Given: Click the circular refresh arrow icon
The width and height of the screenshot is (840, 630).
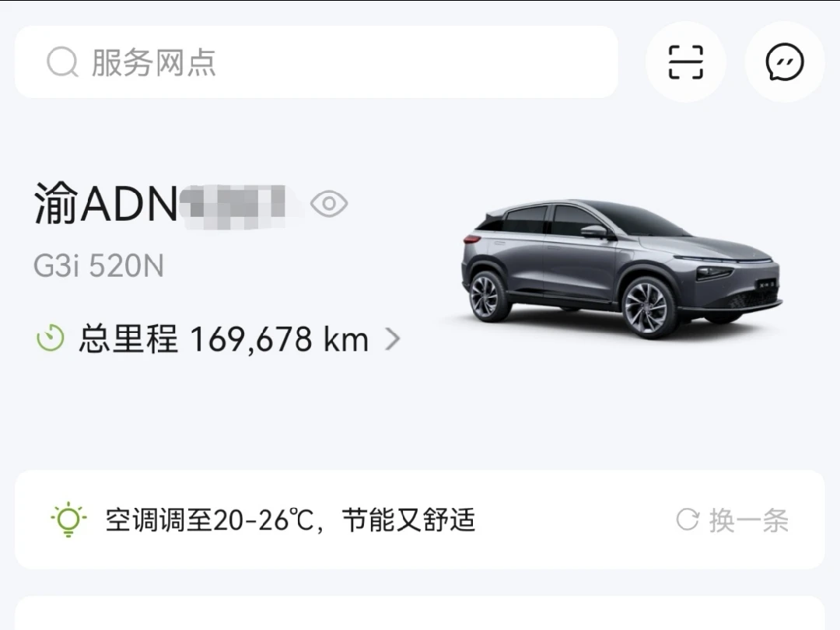Looking at the screenshot, I should (688, 520).
